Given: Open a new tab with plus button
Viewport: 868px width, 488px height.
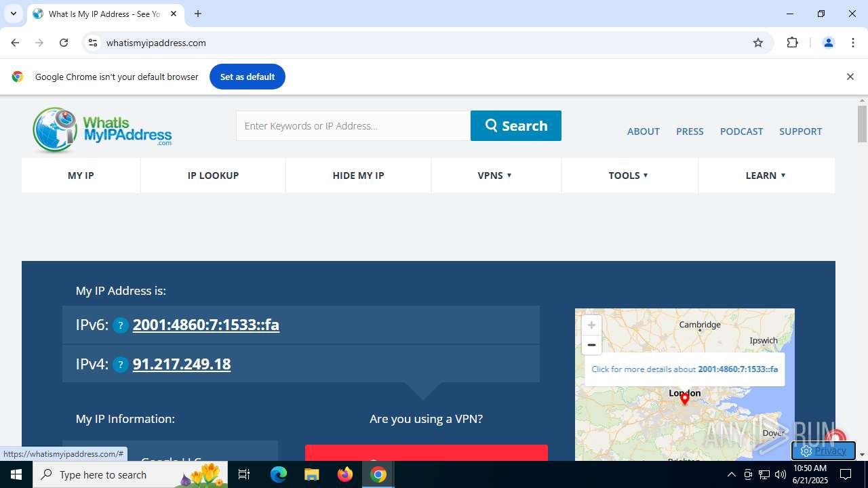Looking at the screenshot, I should coord(198,14).
